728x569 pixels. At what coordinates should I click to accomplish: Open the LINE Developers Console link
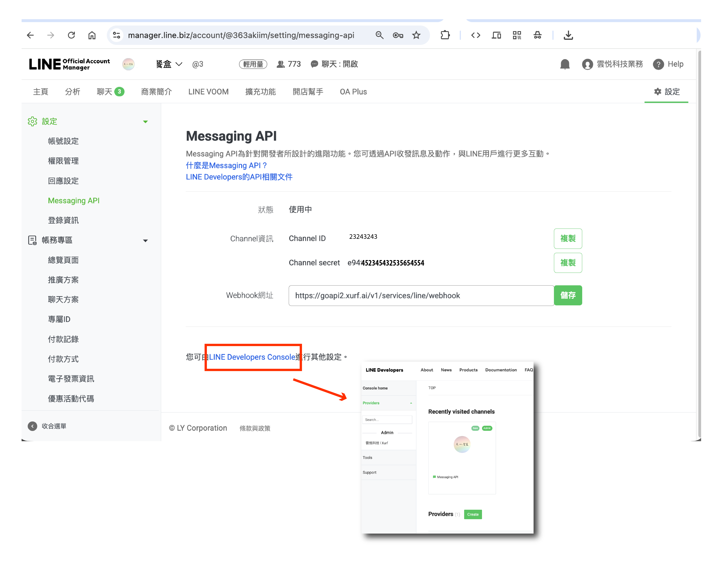(x=252, y=357)
